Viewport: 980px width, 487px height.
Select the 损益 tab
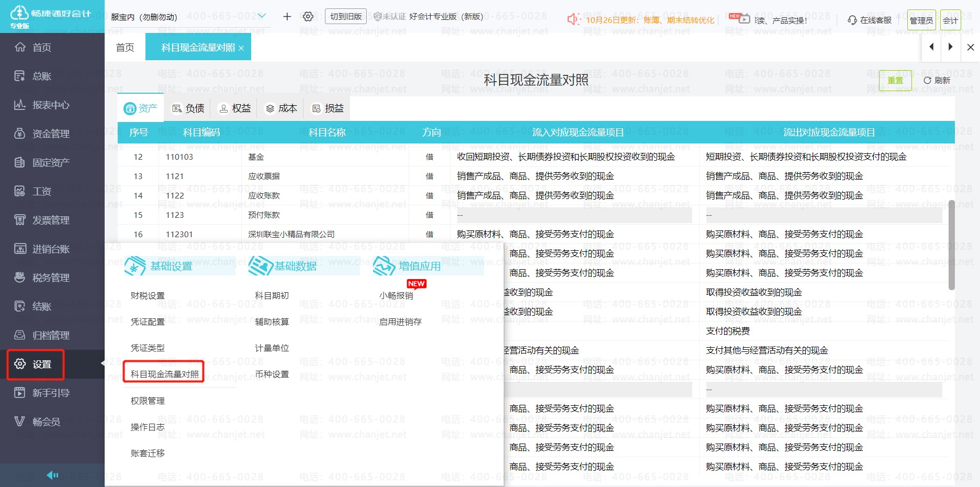pyautogui.click(x=328, y=108)
